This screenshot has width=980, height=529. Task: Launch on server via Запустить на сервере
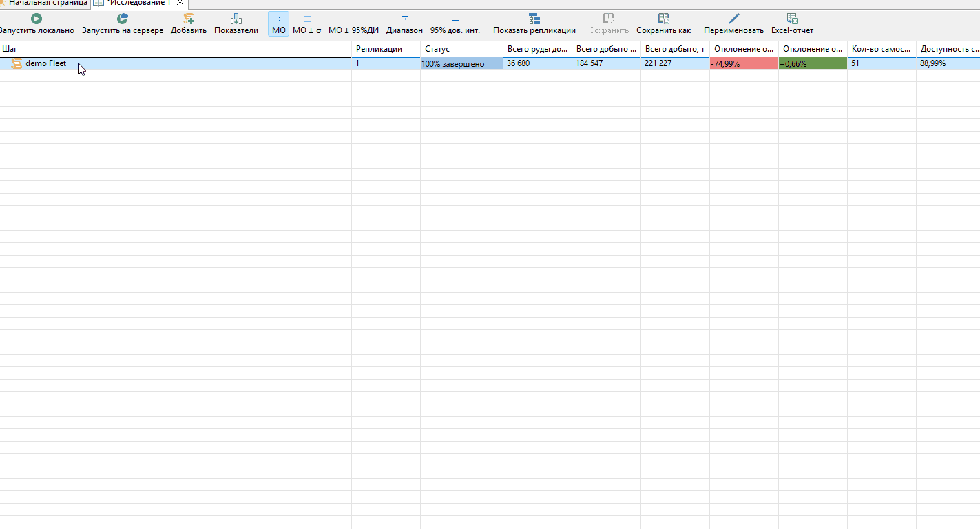tap(123, 24)
